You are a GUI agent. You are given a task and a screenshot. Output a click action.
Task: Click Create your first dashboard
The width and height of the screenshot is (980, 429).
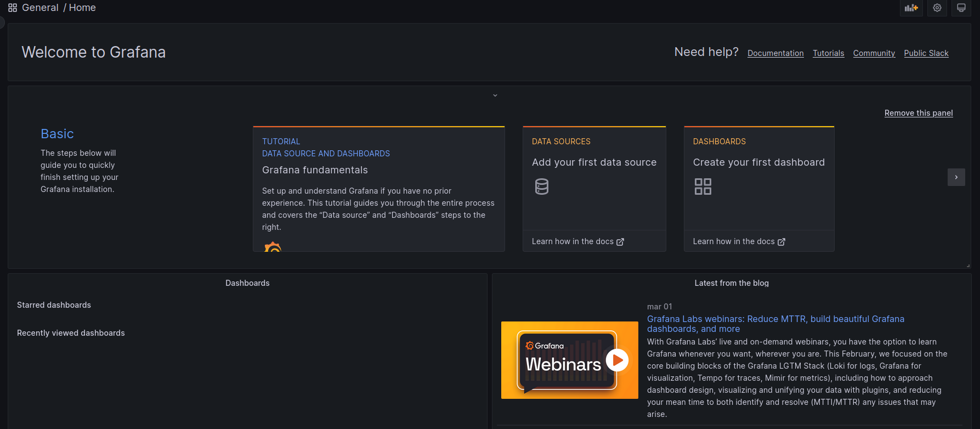pyautogui.click(x=759, y=162)
